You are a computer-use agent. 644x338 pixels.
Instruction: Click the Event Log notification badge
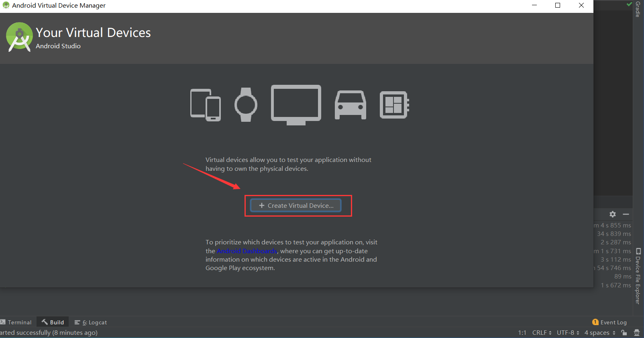595,322
